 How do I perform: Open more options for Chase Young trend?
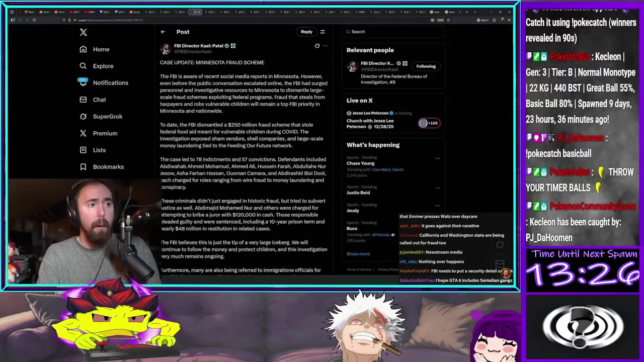click(x=437, y=158)
